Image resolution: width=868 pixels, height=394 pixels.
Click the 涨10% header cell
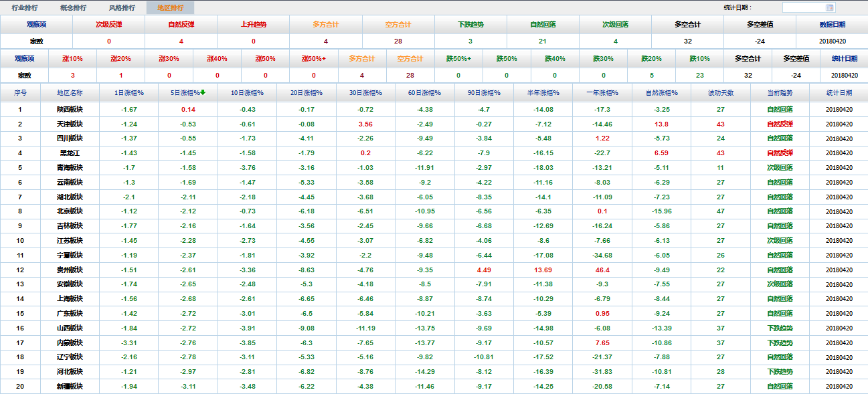pos(73,59)
